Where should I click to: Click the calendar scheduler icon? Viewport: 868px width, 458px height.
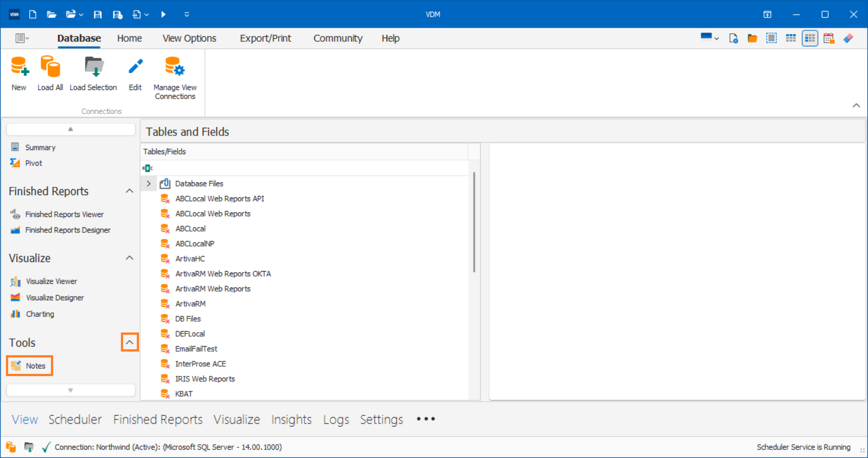click(x=829, y=38)
